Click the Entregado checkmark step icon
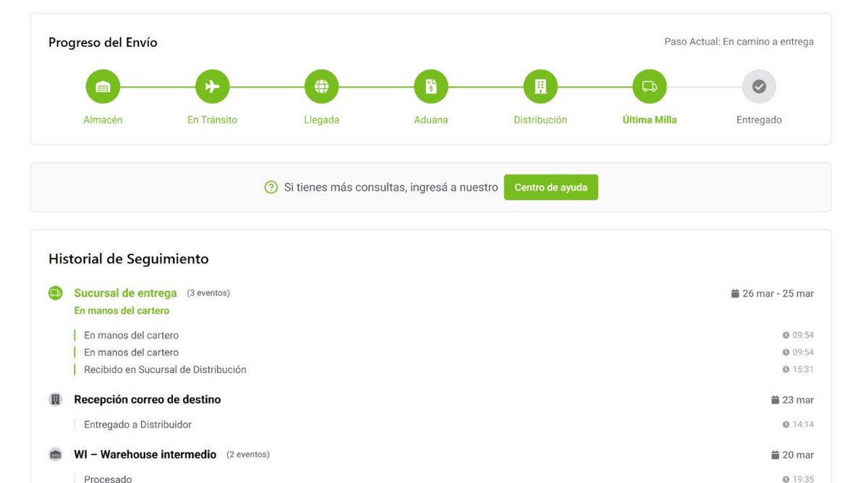868x483 pixels. tap(759, 87)
